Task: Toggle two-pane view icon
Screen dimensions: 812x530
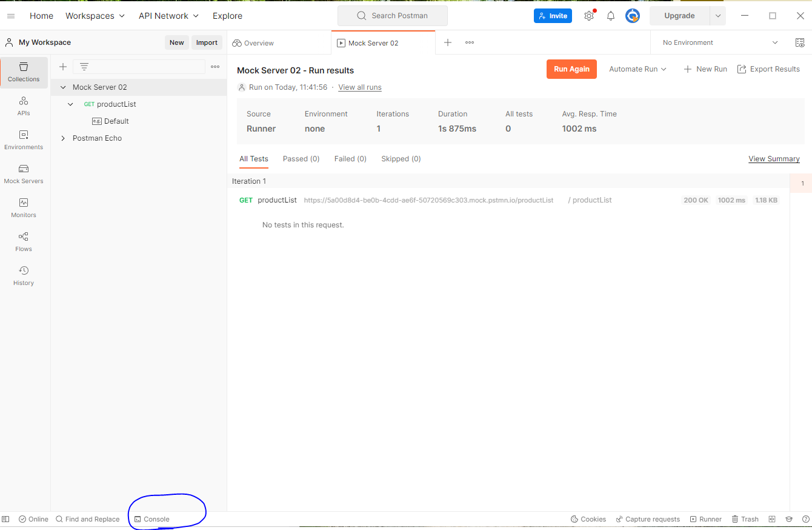Action: click(x=772, y=519)
